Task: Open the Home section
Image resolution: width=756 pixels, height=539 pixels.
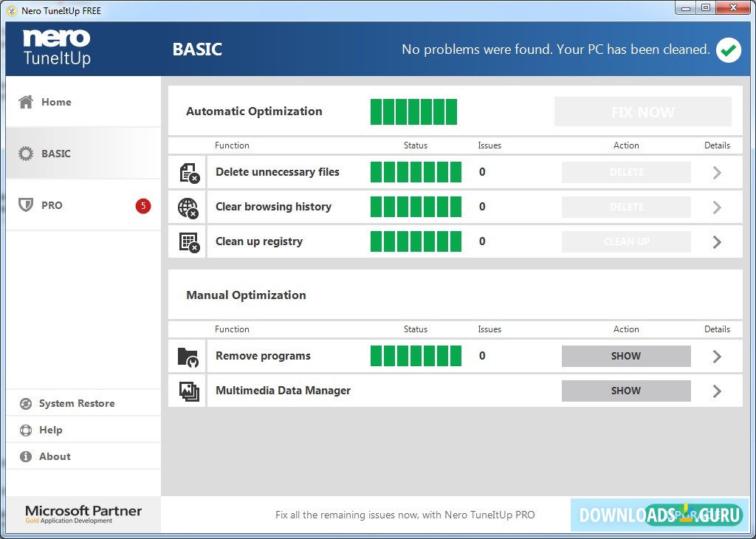Action: [x=83, y=102]
